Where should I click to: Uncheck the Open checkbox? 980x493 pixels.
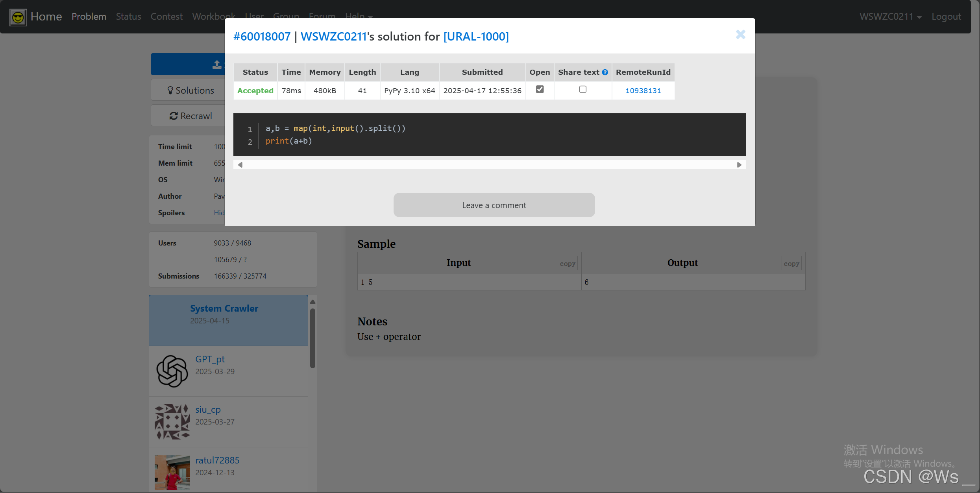point(540,89)
